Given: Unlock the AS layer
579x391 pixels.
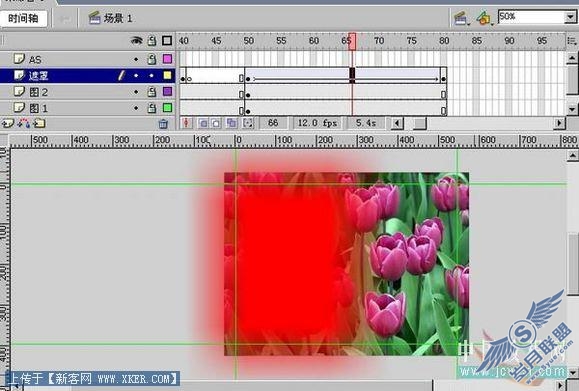Looking at the screenshot, I should (x=152, y=59).
